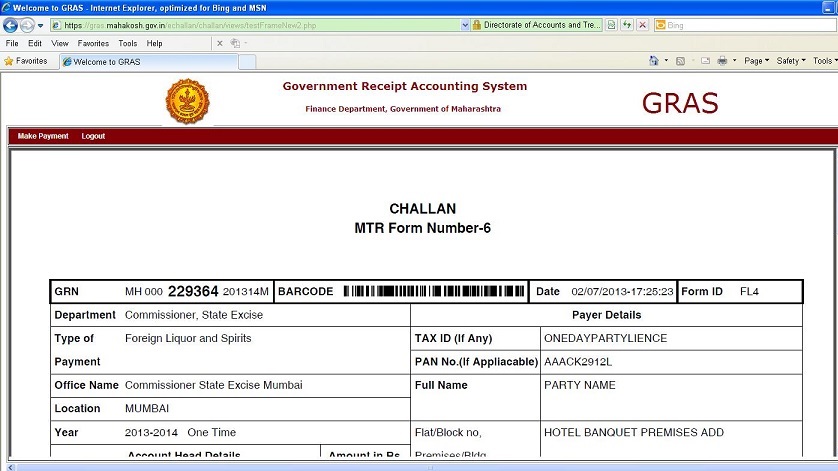This screenshot has height=471, width=838.
Task: Click the RSS feeds icon
Action: (x=680, y=61)
